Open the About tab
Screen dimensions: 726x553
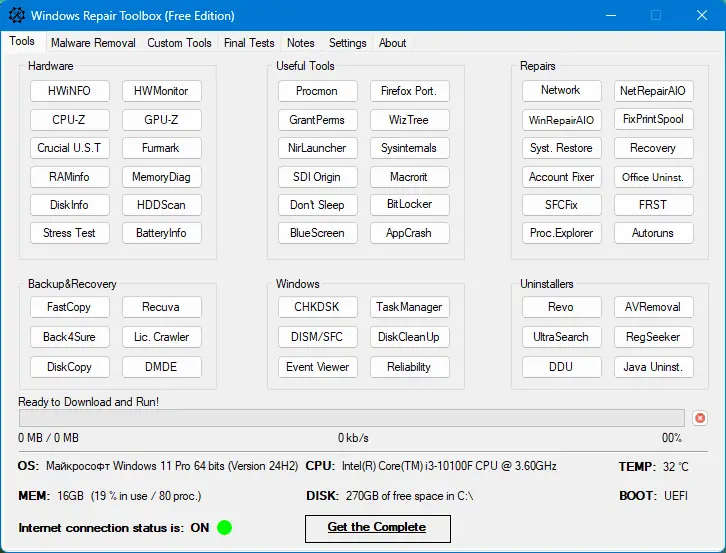(392, 43)
